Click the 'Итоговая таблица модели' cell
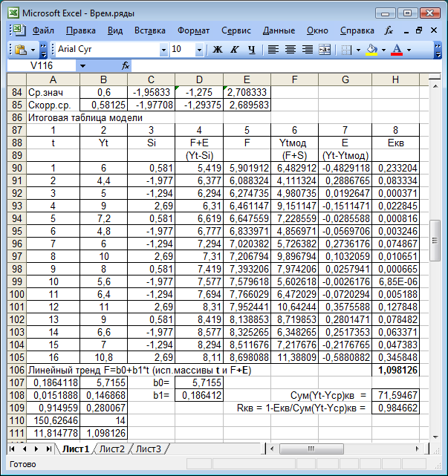This screenshot has width=448, height=476. 85,118
